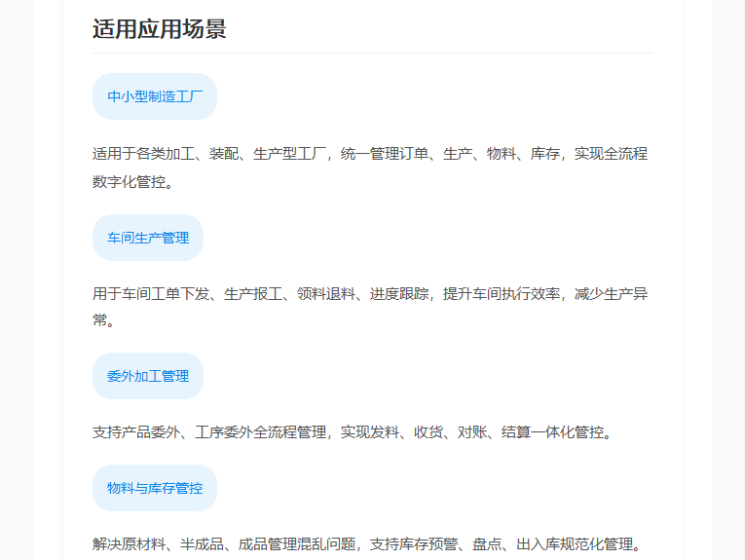Click paragraph starting 适用于各类加工、装配
The image size is (745, 560).
[x=370, y=168]
